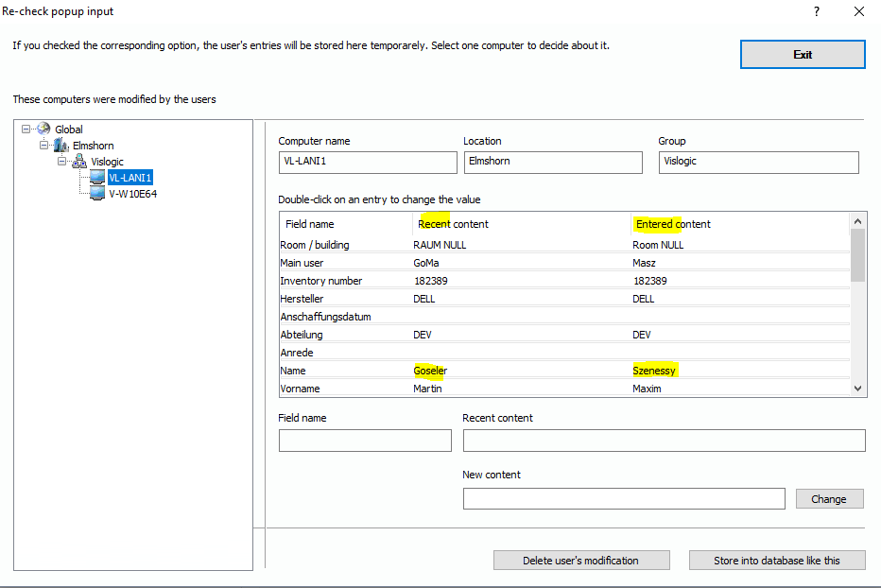This screenshot has width=881, height=588.
Task: Collapse the Elmshorn tree node
Action: point(43,146)
